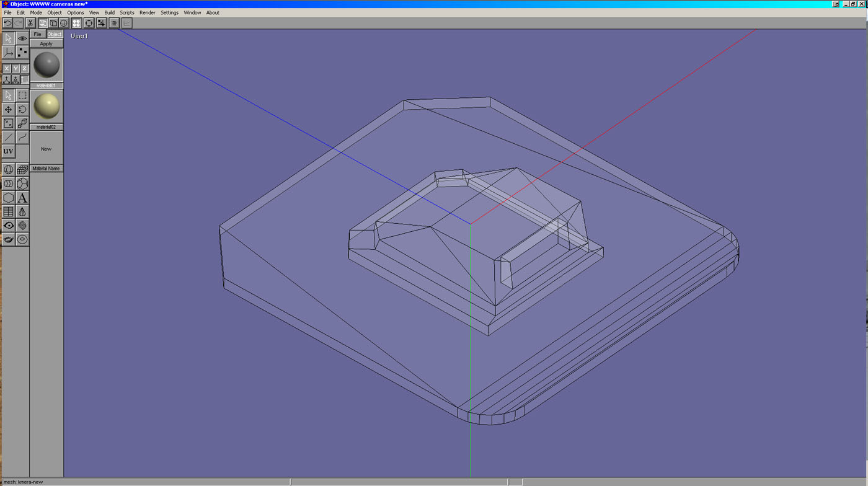Choose the arrow beside the dashed rectangle
Image resolution: width=868 pixels, height=486 pixels.
click(x=8, y=95)
